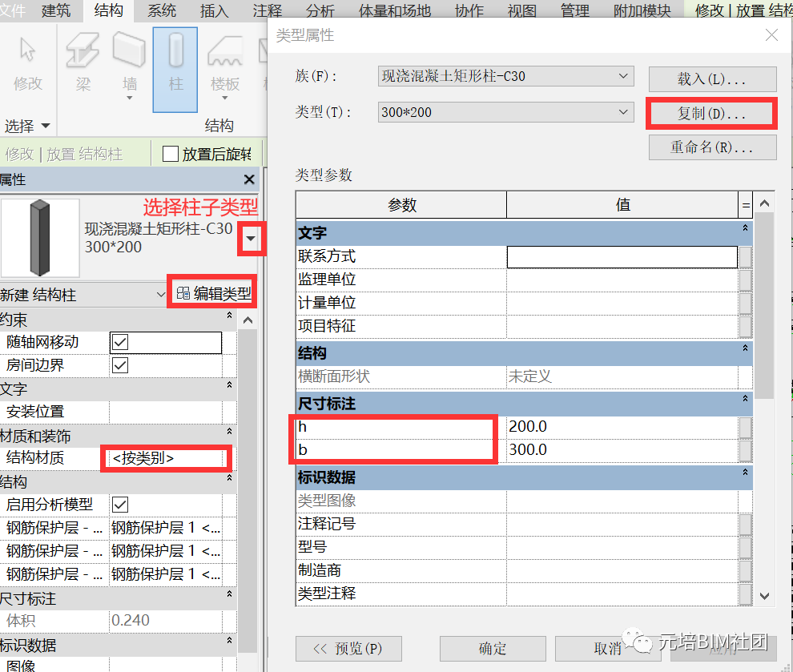The height and width of the screenshot is (672, 793).
Task: Click the 墙 (Wall) tool icon
Action: (x=129, y=50)
